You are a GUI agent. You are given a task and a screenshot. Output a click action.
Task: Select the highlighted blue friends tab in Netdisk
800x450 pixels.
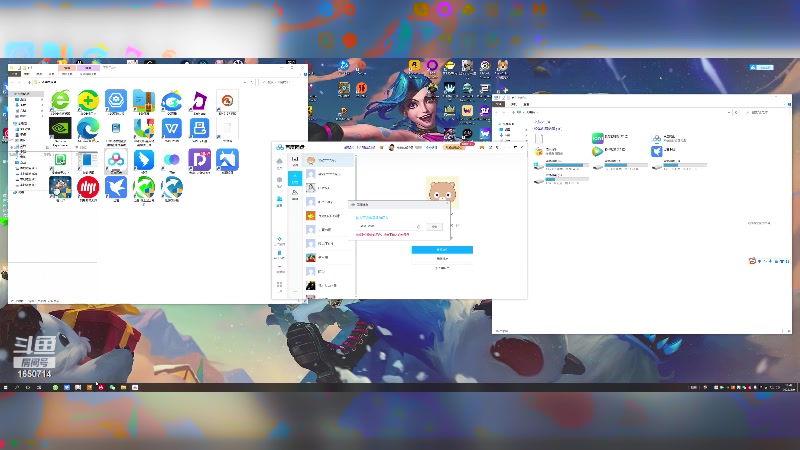[295, 178]
